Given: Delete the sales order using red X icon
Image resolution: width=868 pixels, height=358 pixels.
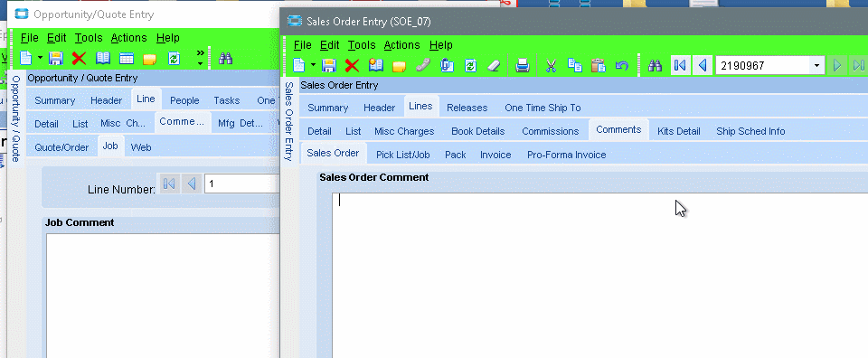Looking at the screenshot, I should pos(352,66).
